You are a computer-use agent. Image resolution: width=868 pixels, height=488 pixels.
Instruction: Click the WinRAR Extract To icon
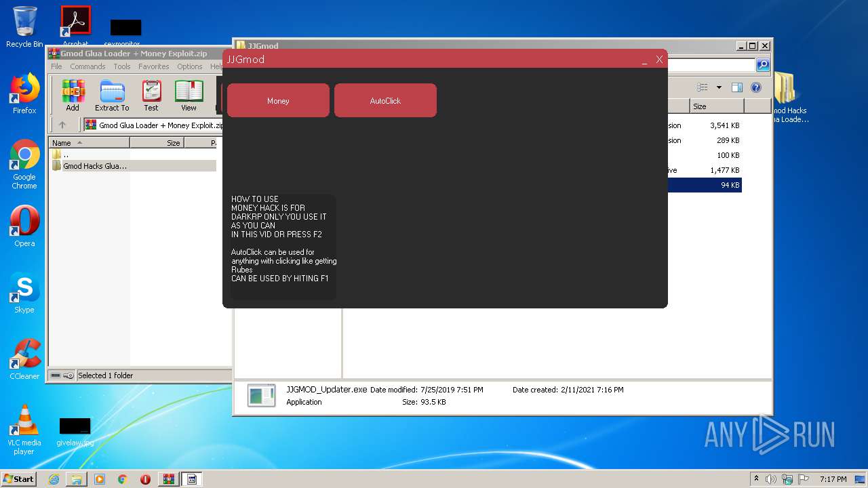[112, 96]
